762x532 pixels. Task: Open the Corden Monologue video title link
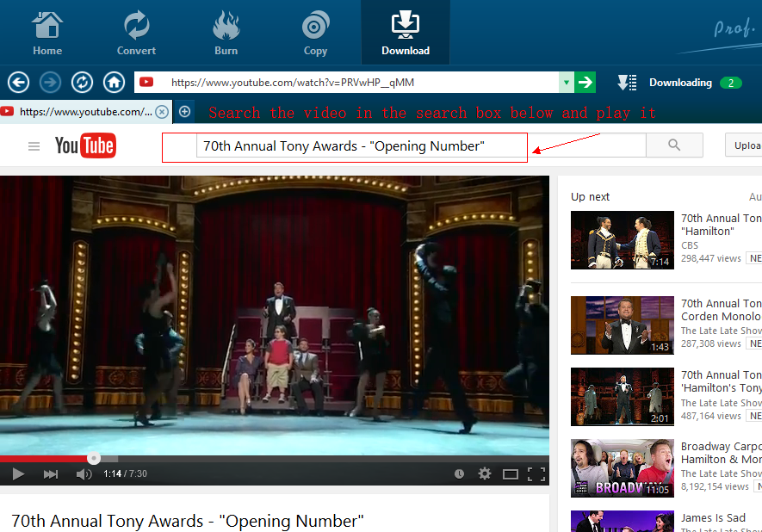tap(722, 310)
